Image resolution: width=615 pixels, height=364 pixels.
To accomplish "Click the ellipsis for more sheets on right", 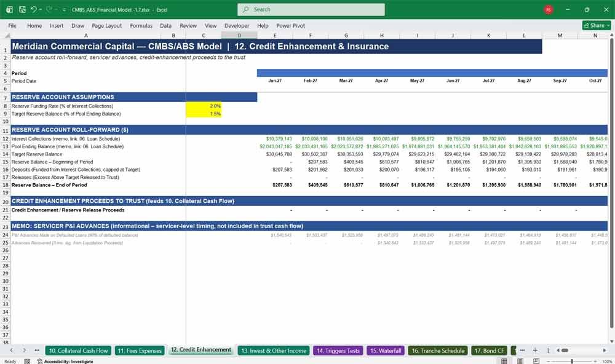I will coord(522,350).
